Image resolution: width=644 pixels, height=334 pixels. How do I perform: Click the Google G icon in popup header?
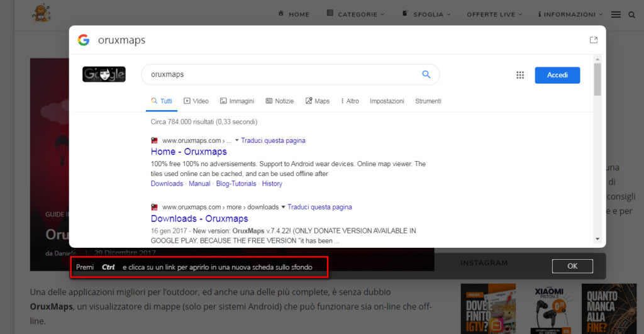click(84, 40)
